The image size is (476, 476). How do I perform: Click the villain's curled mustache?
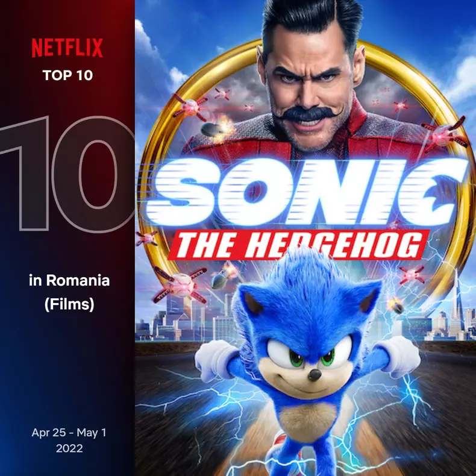click(x=307, y=114)
